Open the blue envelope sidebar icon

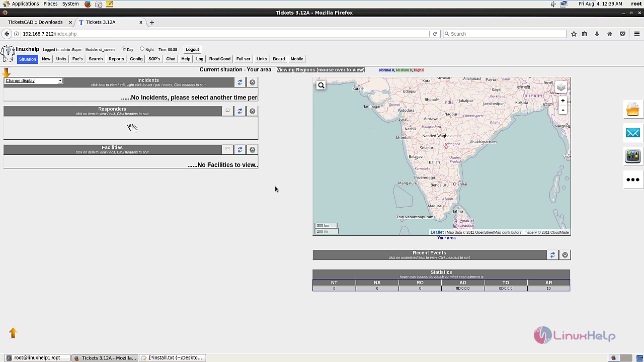point(633,133)
